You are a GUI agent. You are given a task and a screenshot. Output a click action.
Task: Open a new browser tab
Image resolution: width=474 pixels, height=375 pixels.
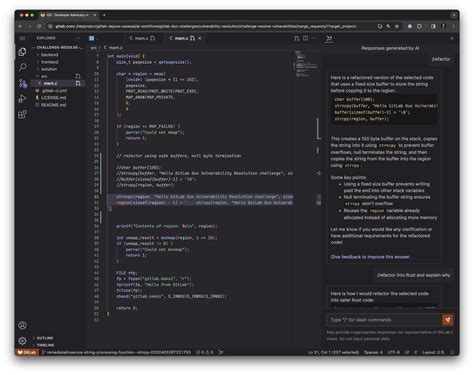click(104, 15)
